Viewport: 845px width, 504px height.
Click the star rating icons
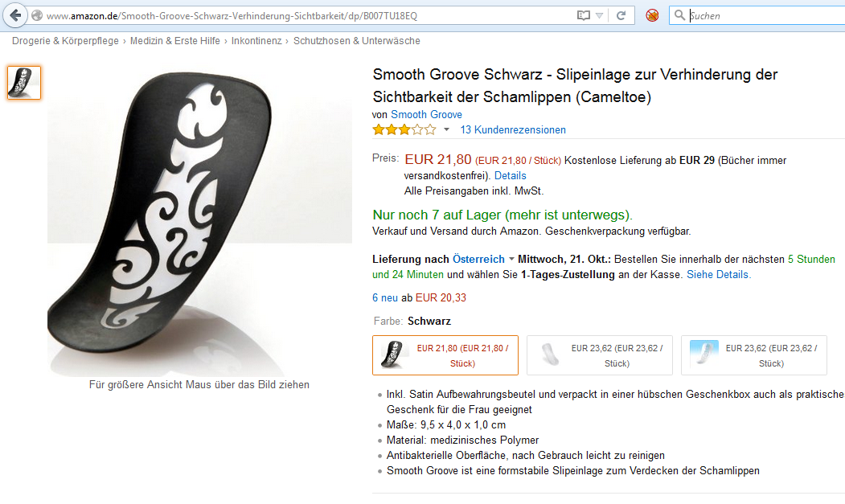click(404, 130)
